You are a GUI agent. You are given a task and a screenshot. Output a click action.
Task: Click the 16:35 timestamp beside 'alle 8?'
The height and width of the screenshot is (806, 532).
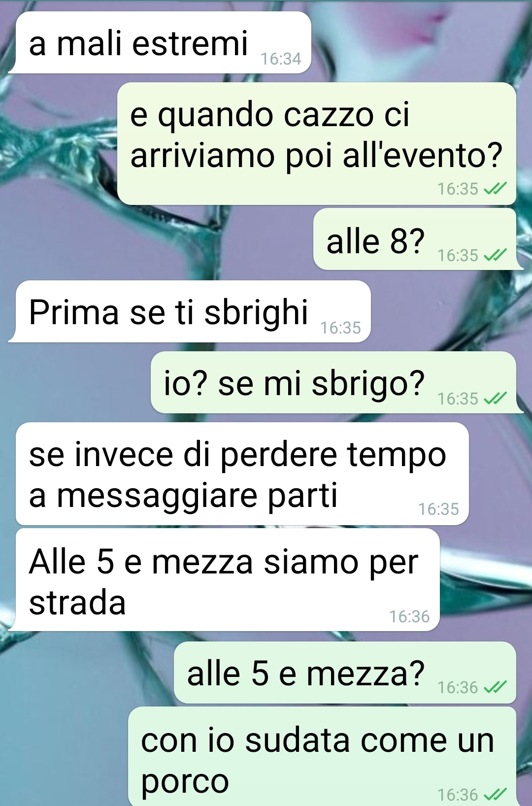point(458,255)
